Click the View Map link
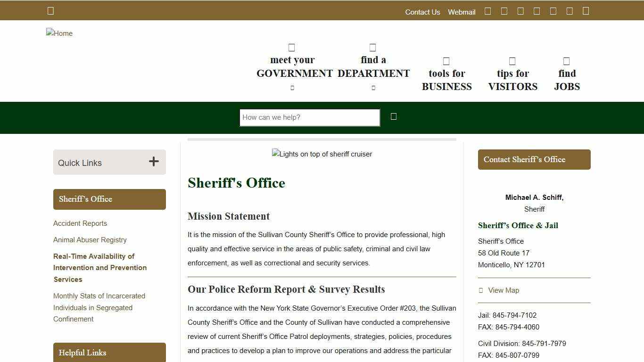This screenshot has height=362, width=644. coord(504,290)
